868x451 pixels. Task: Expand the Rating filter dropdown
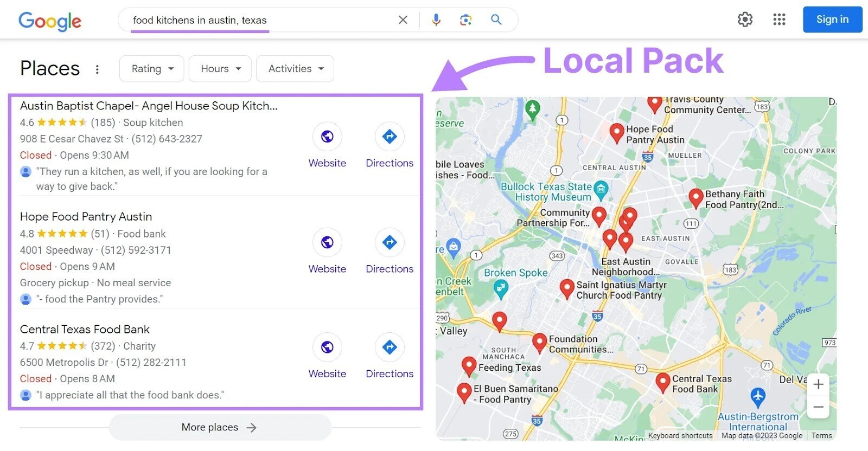152,69
